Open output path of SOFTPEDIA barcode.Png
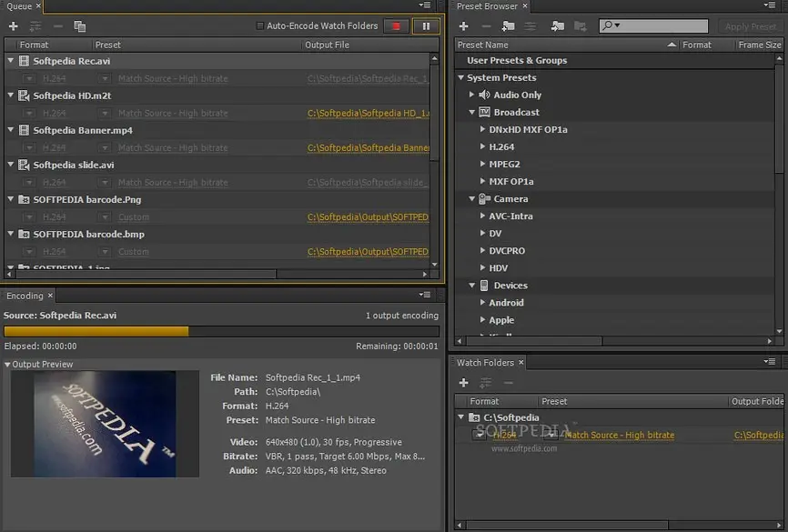This screenshot has width=788, height=532. (x=369, y=217)
